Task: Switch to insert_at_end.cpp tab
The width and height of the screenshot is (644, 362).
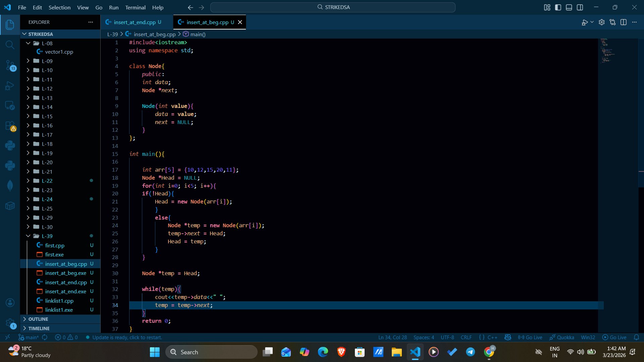Action: click(135, 22)
